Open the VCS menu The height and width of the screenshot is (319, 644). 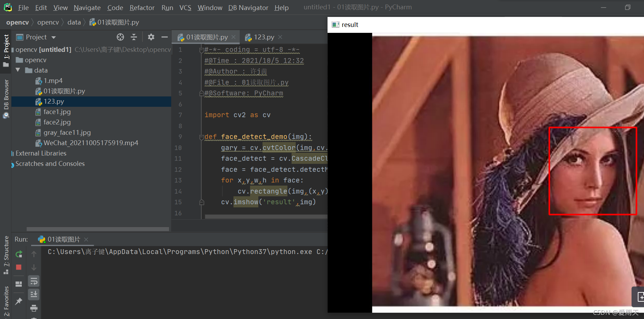click(185, 8)
